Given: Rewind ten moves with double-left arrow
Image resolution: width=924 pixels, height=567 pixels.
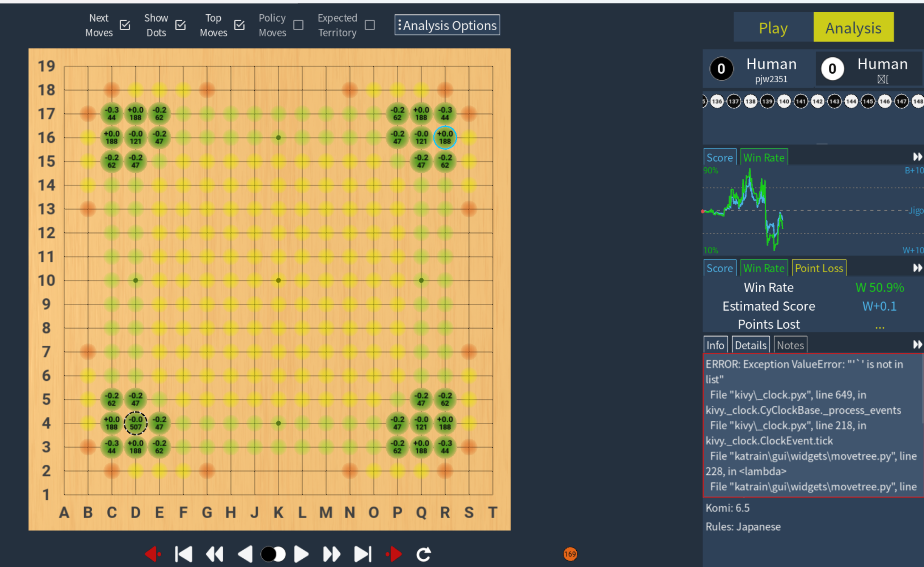Looking at the screenshot, I should (x=215, y=554).
